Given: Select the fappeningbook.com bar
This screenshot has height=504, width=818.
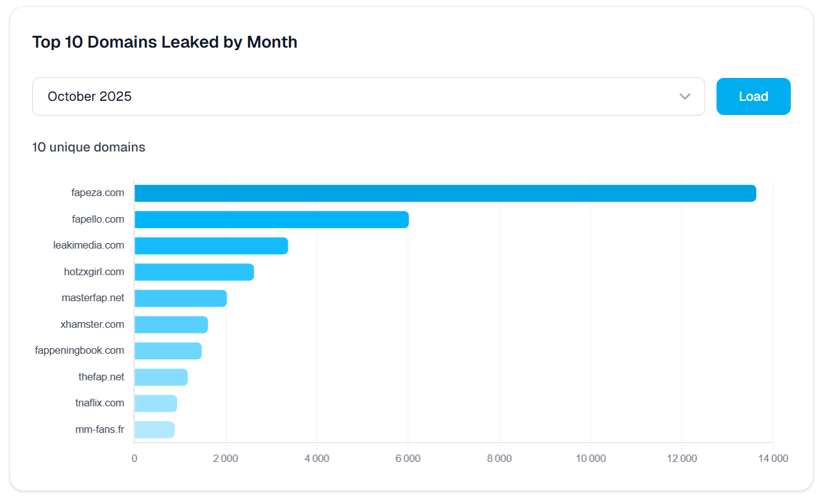Looking at the screenshot, I should pos(167,350).
